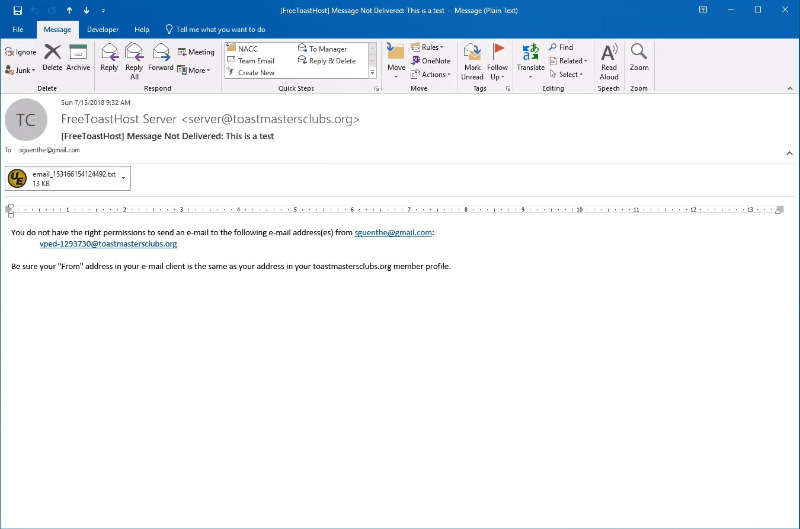
Task: Reply with a Meeting
Action: pos(196,52)
